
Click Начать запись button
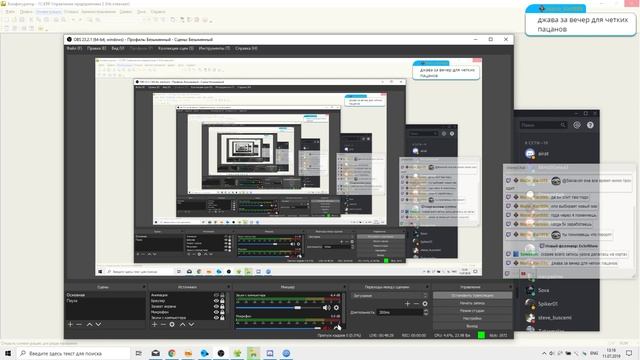point(472,303)
